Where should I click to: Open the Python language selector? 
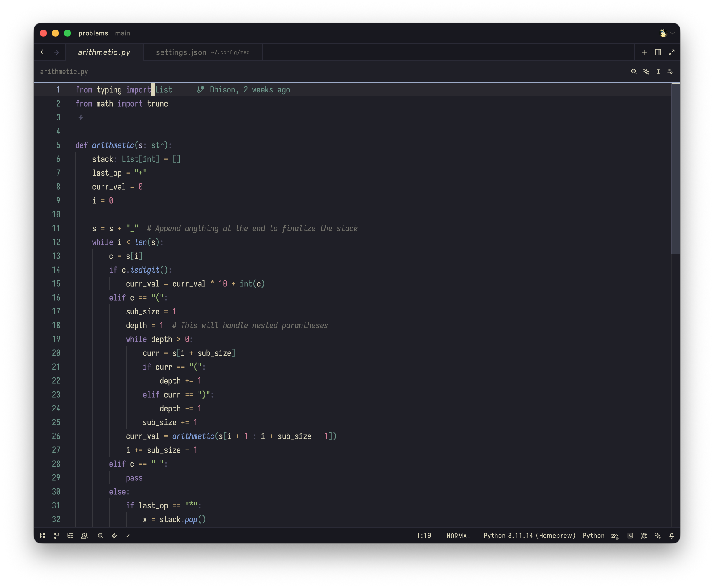(x=593, y=536)
